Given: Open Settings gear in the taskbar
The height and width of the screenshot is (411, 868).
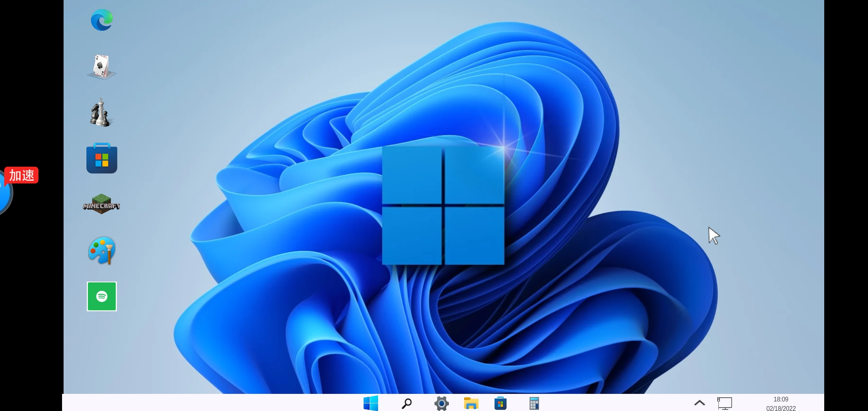Looking at the screenshot, I should pyautogui.click(x=442, y=403).
